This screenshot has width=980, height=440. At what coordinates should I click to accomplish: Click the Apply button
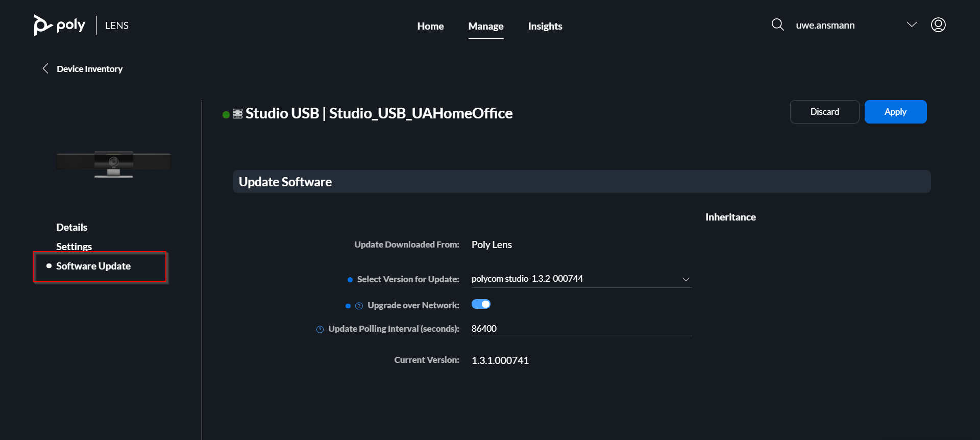pyautogui.click(x=895, y=112)
